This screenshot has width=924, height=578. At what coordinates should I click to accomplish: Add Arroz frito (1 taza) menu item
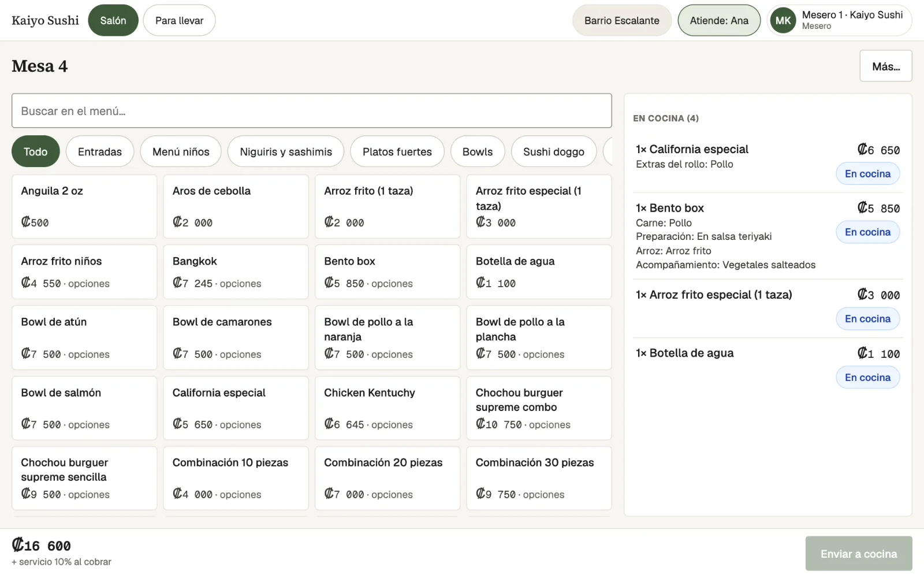388,206
